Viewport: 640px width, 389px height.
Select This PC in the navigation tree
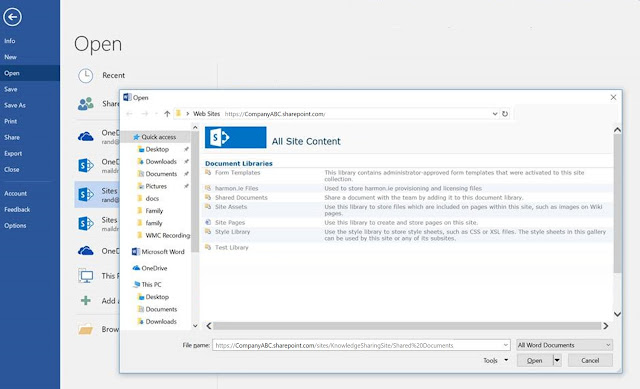click(151, 285)
